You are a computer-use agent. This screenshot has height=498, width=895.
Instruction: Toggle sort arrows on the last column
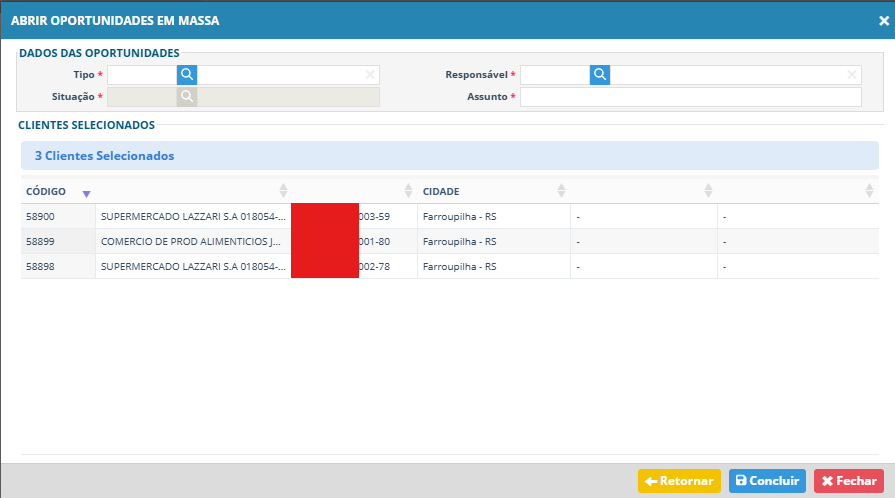869,191
